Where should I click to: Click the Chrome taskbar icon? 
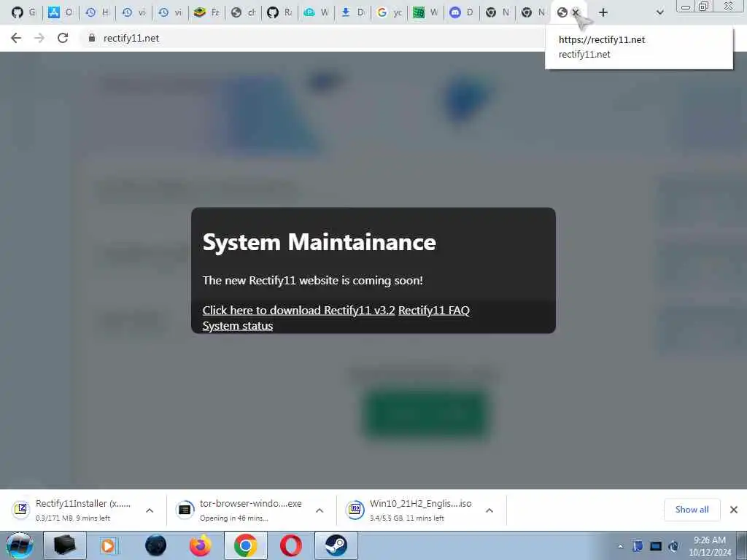[246, 545]
